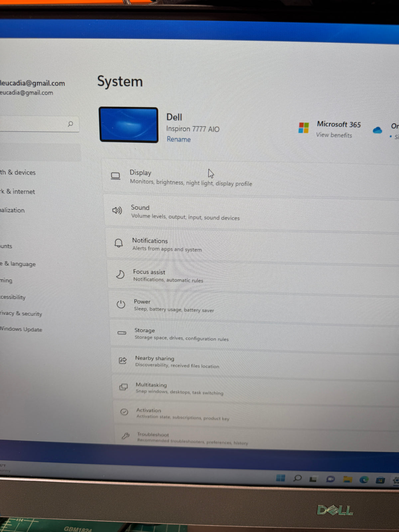Open Task View on the taskbar

(x=313, y=479)
